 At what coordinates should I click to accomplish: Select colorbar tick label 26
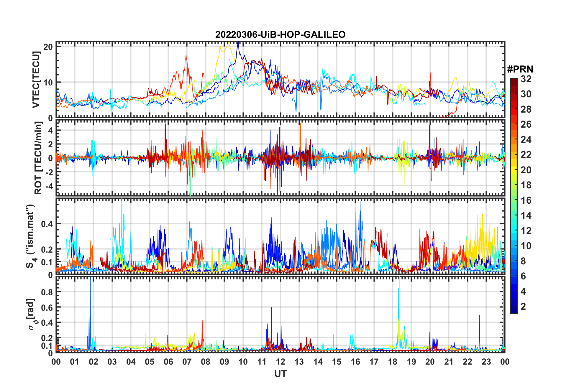[526, 124]
